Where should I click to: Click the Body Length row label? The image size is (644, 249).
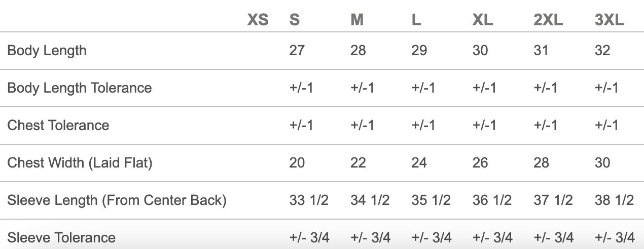tap(47, 51)
